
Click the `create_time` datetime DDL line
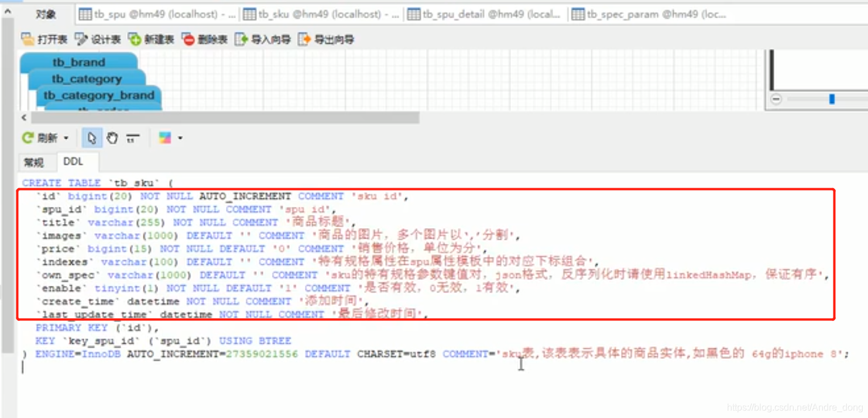(x=203, y=301)
